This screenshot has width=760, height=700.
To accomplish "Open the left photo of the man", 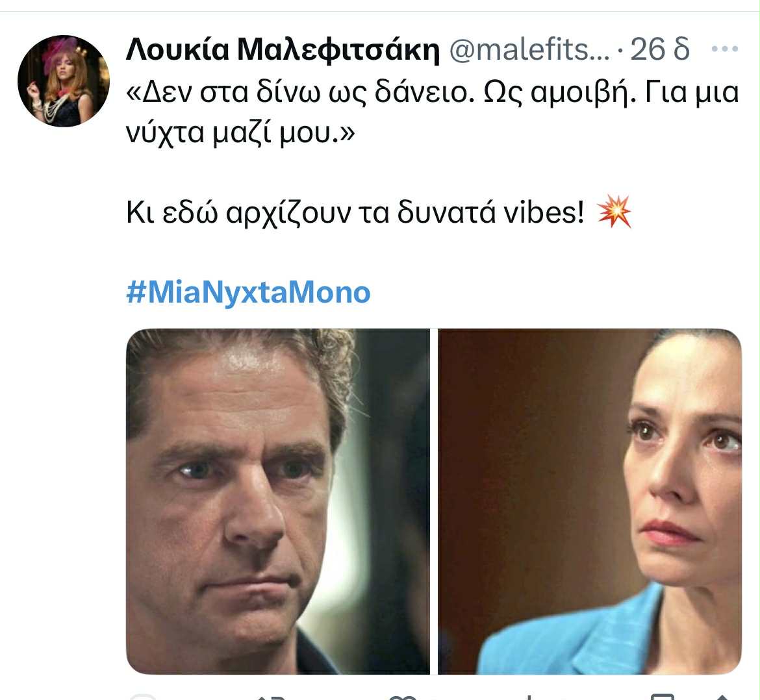I will point(278,501).
